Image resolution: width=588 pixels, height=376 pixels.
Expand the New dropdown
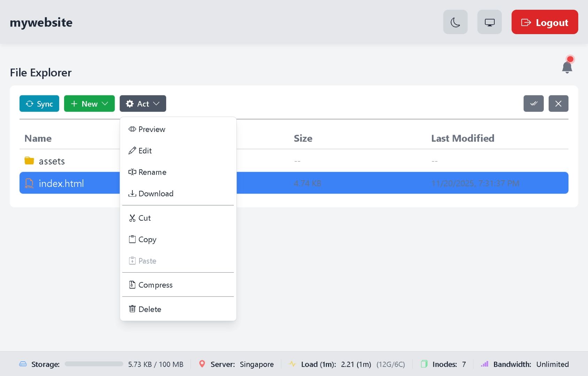pos(89,104)
